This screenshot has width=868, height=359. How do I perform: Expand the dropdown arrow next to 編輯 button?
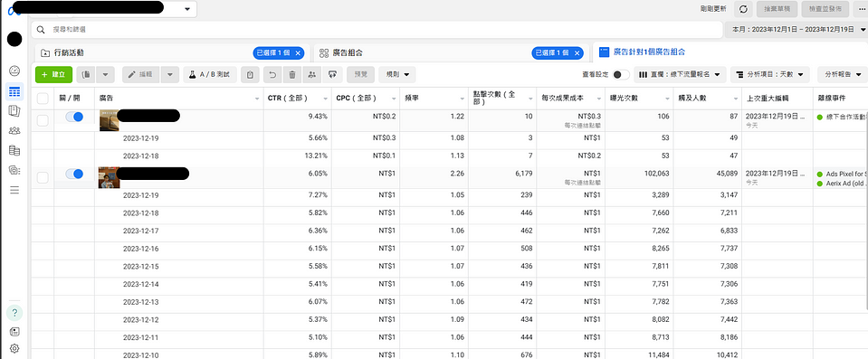(x=171, y=74)
